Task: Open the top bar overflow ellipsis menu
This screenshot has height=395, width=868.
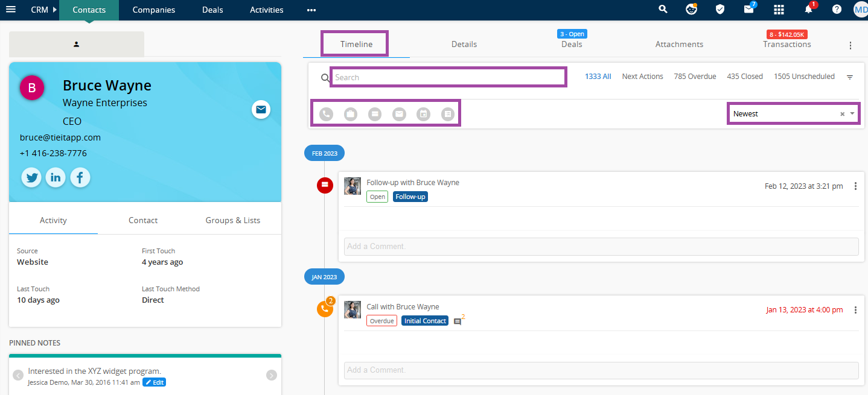Action: [x=311, y=10]
